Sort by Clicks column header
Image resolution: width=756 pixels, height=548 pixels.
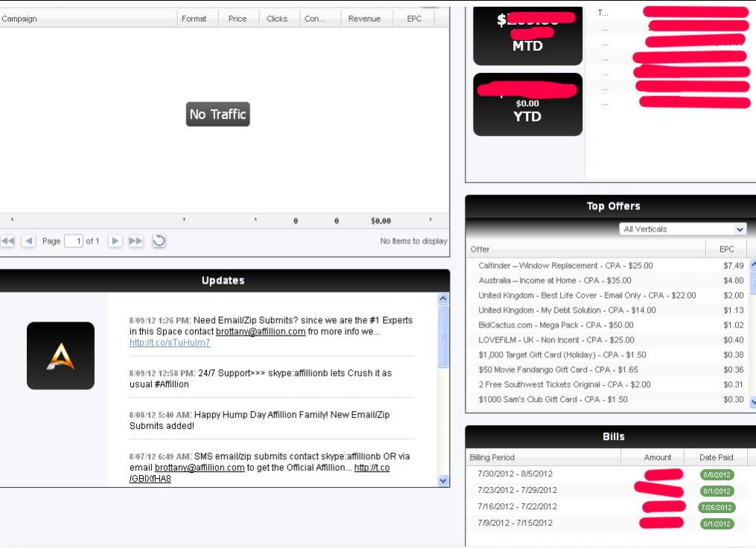(x=279, y=19)
